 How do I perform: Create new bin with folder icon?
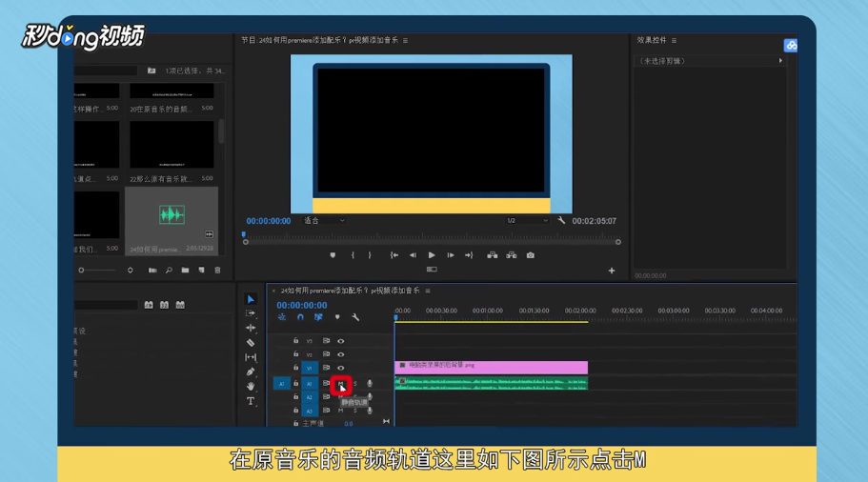(185, 270)
